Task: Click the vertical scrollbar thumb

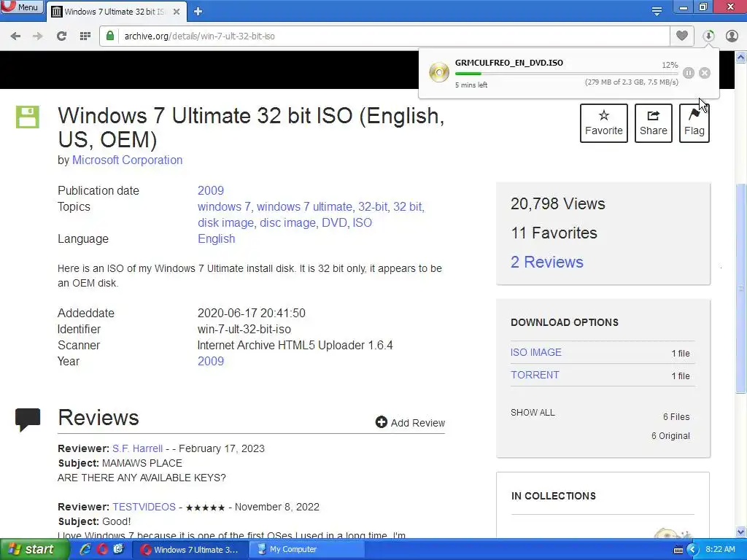Action: coord(741,288)
